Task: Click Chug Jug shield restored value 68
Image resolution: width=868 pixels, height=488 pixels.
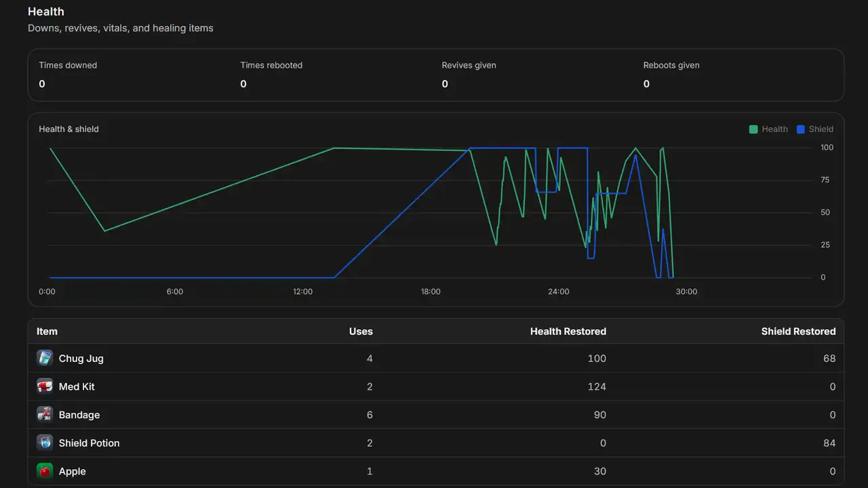Action: (829, 358)
